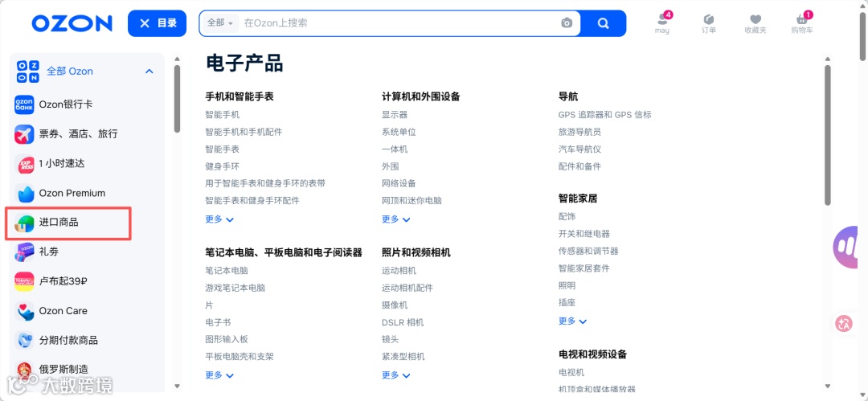Expand 更多 under 笔记本电脑、平板电脑和电子阅读器
Screen dimensions: 868x401
tap(219, 375)
